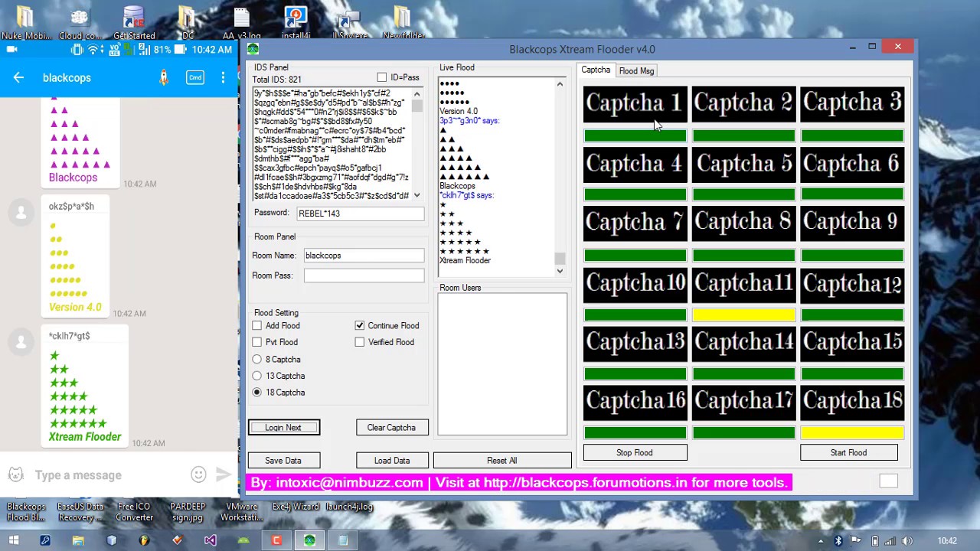The height and width of the screenshot is (551, 980).
Task: Open the Android icon in the taskbar
Action: click(x=243, y=540)
